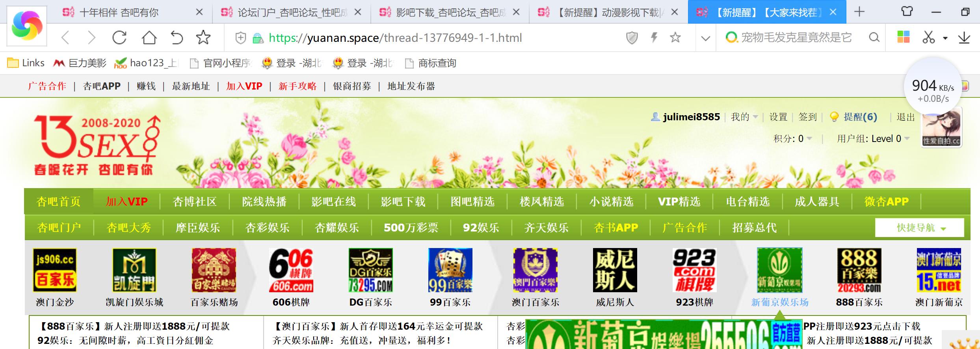Open scissors tool dropdown arrow
This screenshot has height=349, width=980.
(945, 38)
